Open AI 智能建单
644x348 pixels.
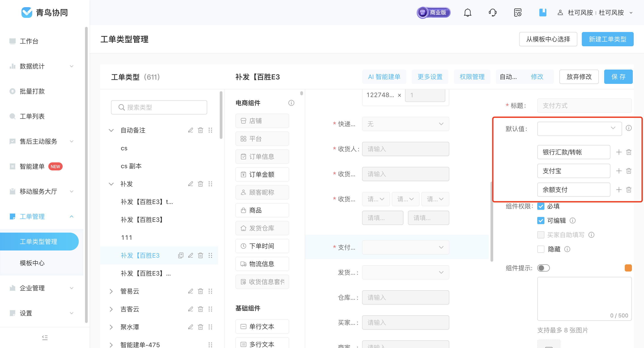point(384,77)
